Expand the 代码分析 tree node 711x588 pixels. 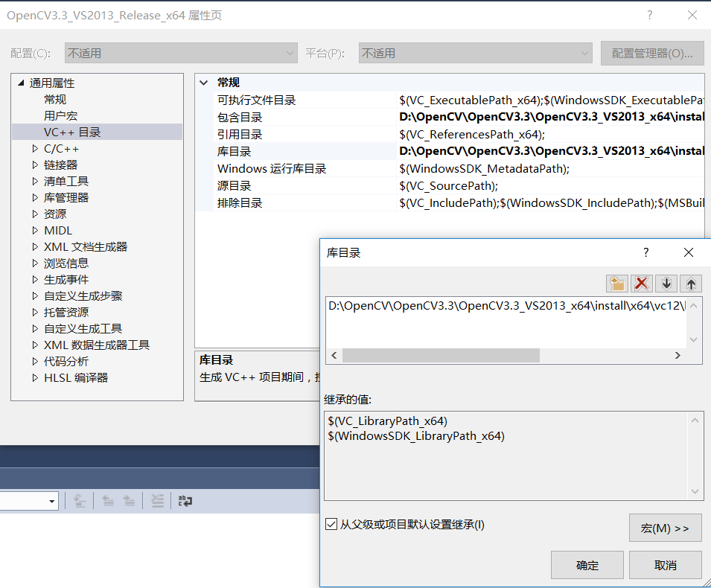pyautogui.click(x=35, y=361)
